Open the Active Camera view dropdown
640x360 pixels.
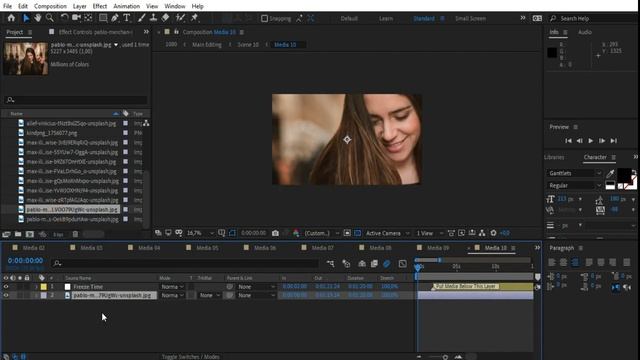coord(387,233)
